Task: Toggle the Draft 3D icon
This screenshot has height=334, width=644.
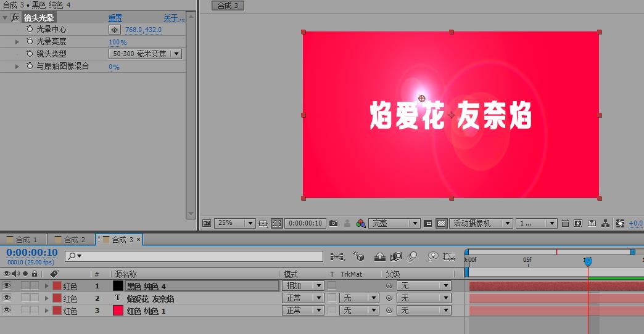Action: tap(358, 257)
